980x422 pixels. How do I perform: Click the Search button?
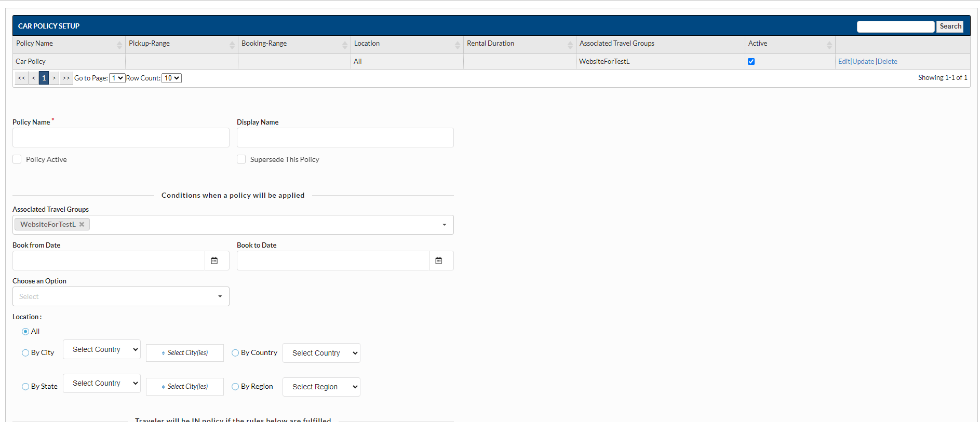tap(950, 26)
